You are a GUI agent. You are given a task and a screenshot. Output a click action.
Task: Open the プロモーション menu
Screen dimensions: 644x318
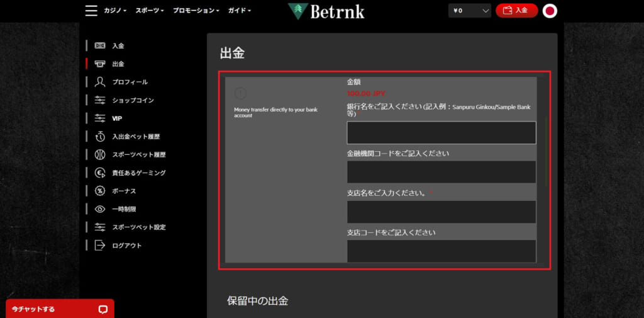(x=196, y=11)
